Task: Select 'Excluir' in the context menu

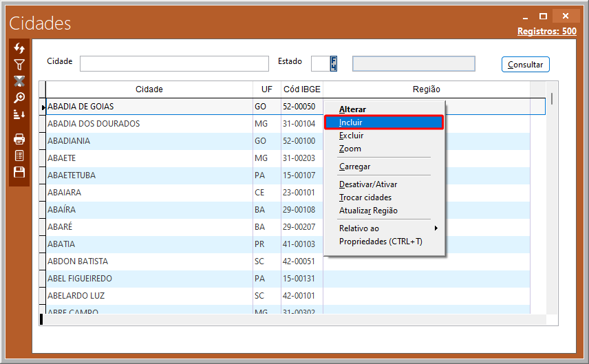Action: pyautogui.click(x=352, y=136)
